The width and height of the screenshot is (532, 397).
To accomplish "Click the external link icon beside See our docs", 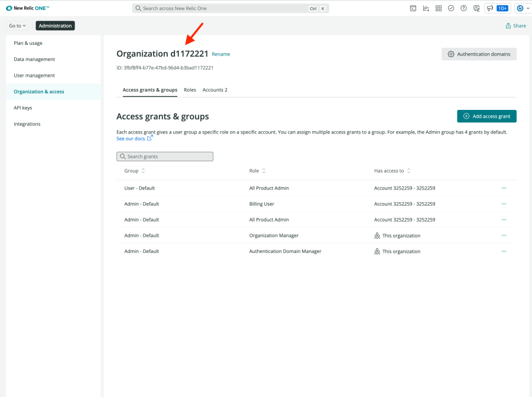I will tap(150, 138).
